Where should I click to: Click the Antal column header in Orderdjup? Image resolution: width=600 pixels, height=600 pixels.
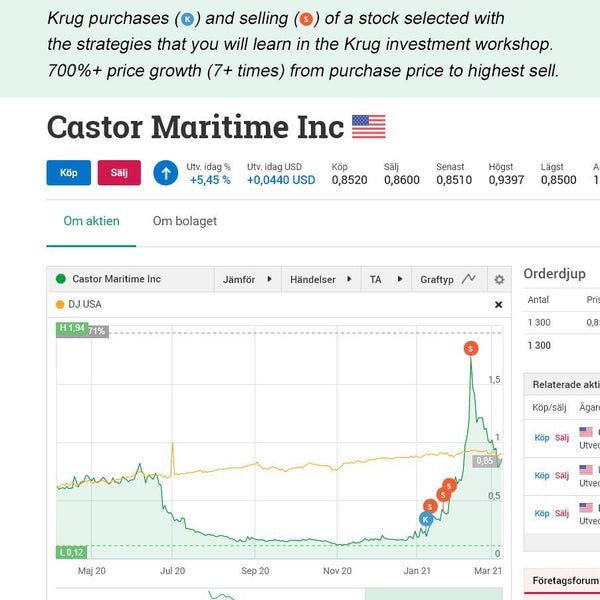point(538,300)
